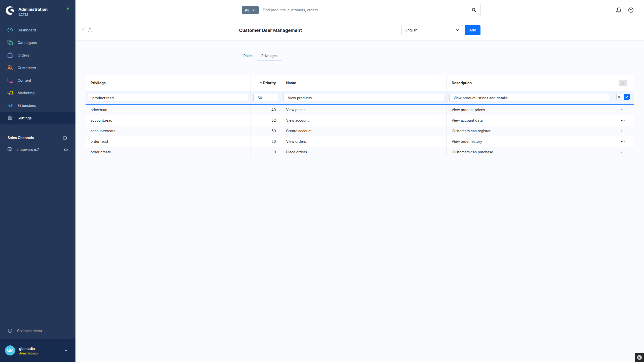Open grid column settings icon
The height and width of the screenshot is (362, 644).
coord(623,83)
